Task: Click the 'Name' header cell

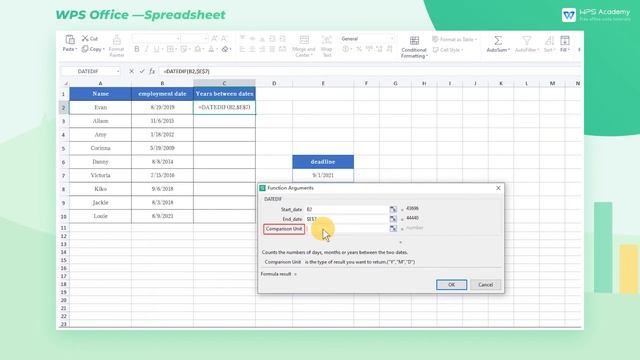Action: point(100,94)
